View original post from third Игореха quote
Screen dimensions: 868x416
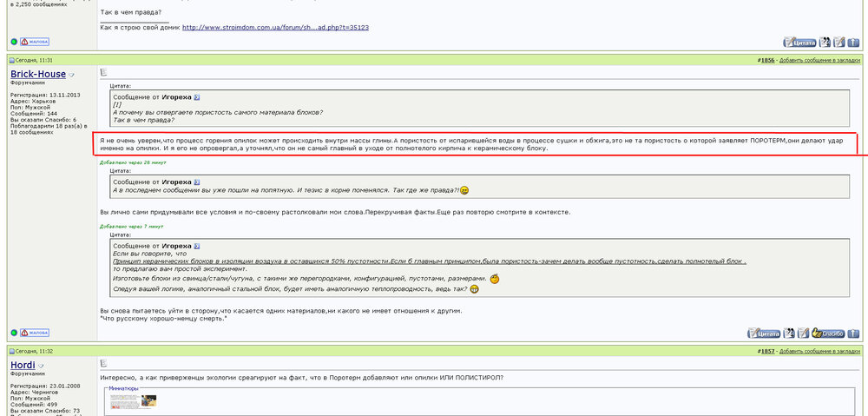pyautogui.click(x=197, y=246)
